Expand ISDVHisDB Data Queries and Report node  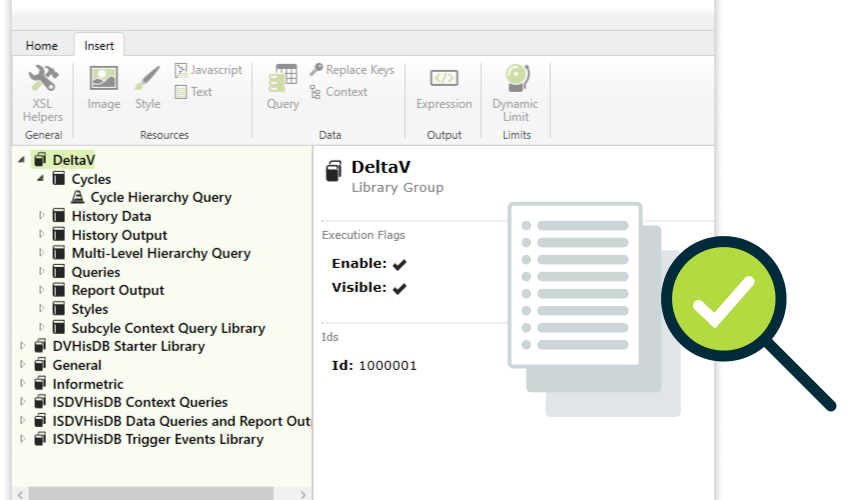click(23, 420)
